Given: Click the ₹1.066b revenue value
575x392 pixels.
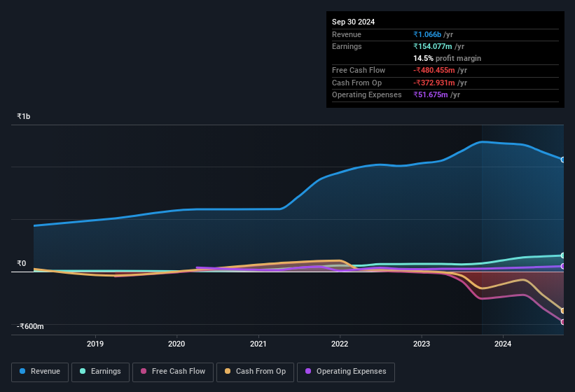Looking at the screenshot, I should click(427, 34).
